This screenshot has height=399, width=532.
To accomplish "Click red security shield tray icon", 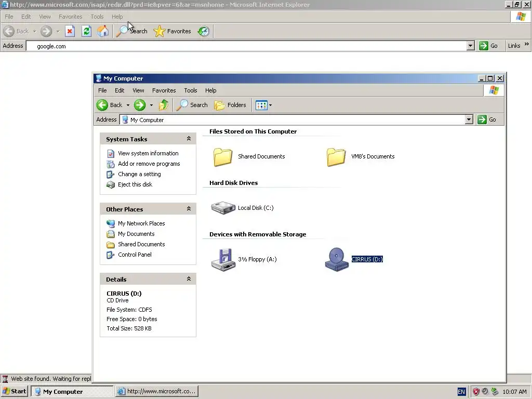I will [x=476, y=392].
